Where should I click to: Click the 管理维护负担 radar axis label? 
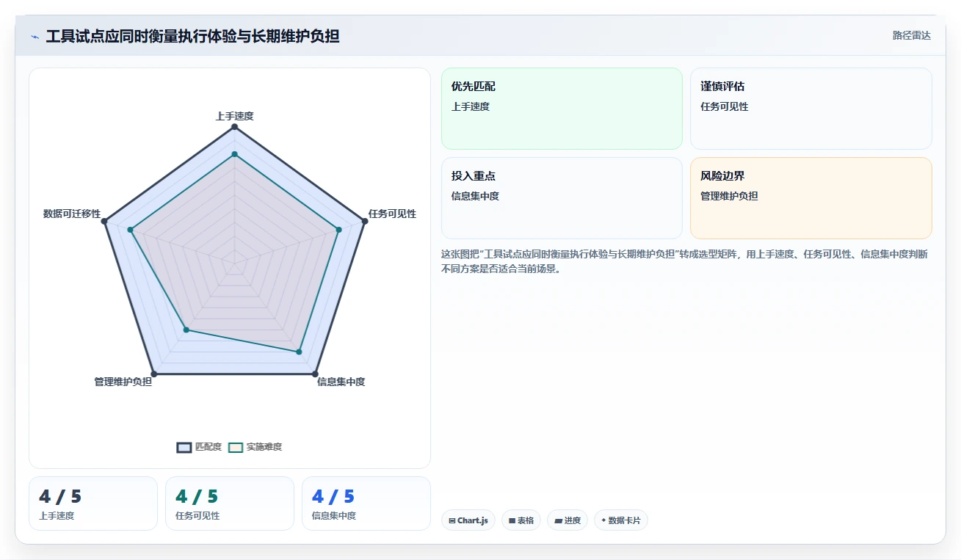pos(123,382)
